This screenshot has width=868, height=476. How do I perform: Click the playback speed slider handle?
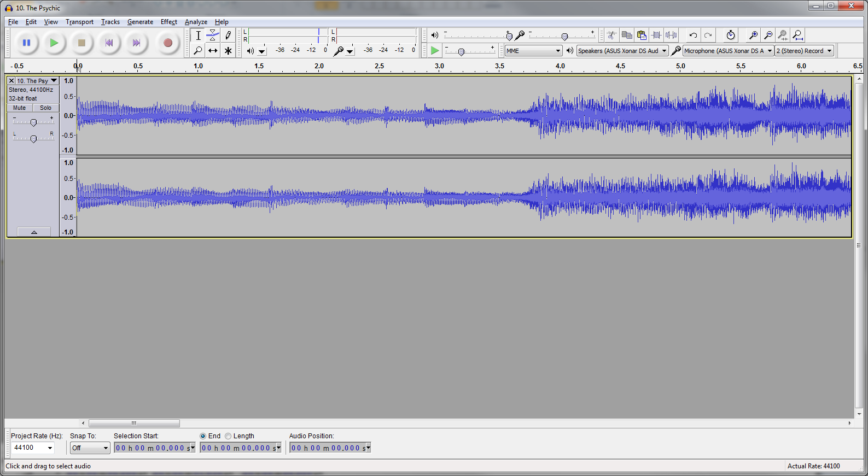click(461, 52)
